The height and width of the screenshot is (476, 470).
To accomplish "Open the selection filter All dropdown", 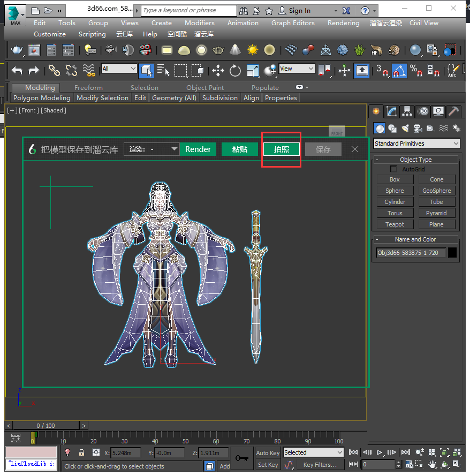I will (119, 69).
